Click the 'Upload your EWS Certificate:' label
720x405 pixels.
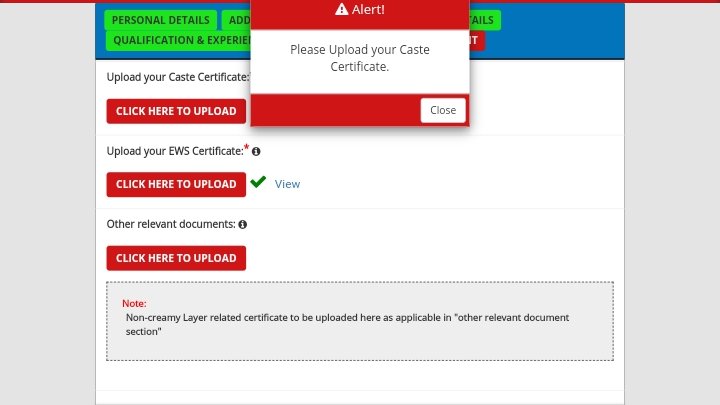coord(175,151)
